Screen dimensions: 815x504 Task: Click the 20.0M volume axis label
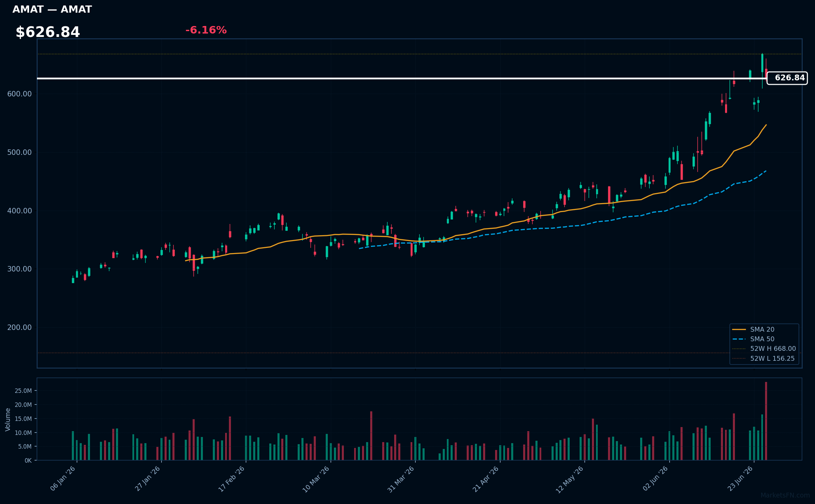coord(23,405)
